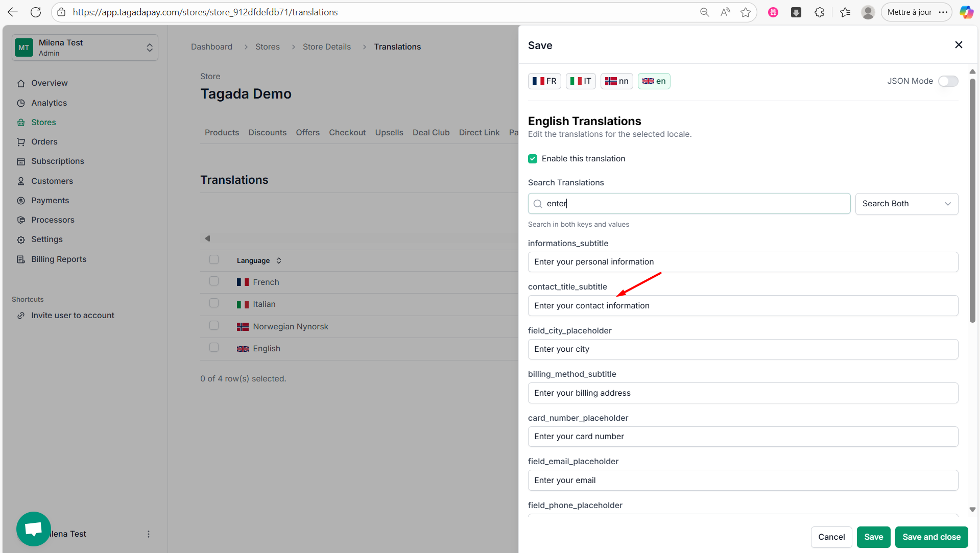Open browser settings ellipsis menu

tap(943, 12)
